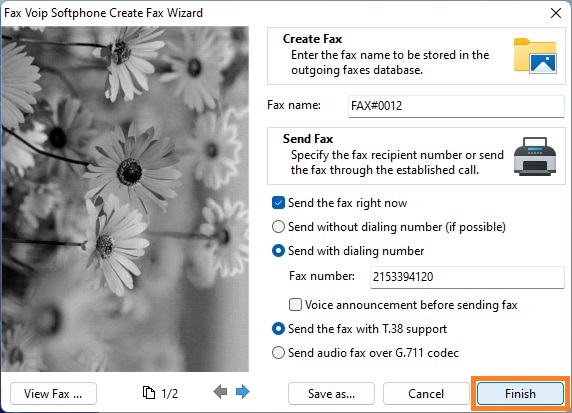The image size is (572, 413).
Task: Click the fax machine icon in Send Fax
Action: point(535,156)
